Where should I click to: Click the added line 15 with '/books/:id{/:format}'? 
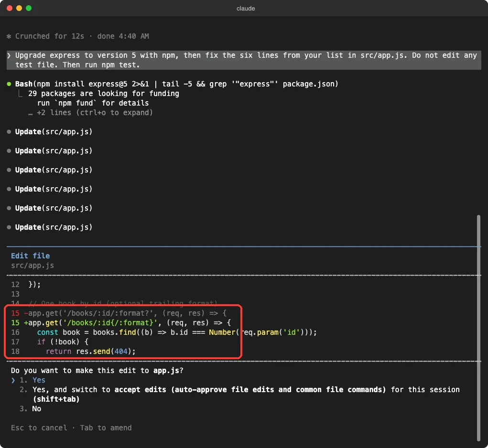(x=121, y=322)
